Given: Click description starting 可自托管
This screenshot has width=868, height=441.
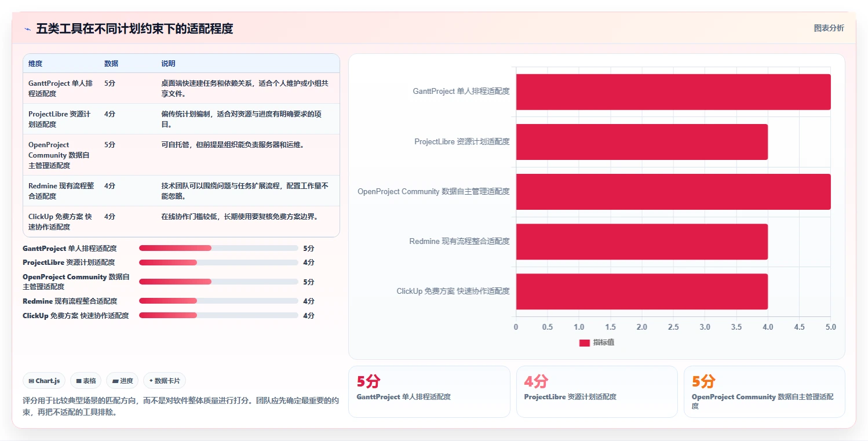Looking at the screenshot, I should point(233,145).
